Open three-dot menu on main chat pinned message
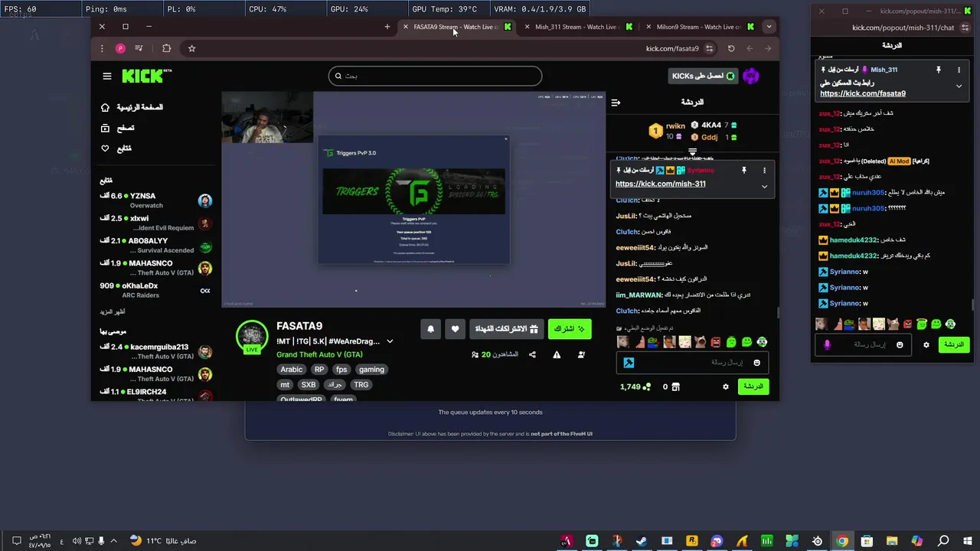Viewport: 980px width, 551px height. (764, 171)
